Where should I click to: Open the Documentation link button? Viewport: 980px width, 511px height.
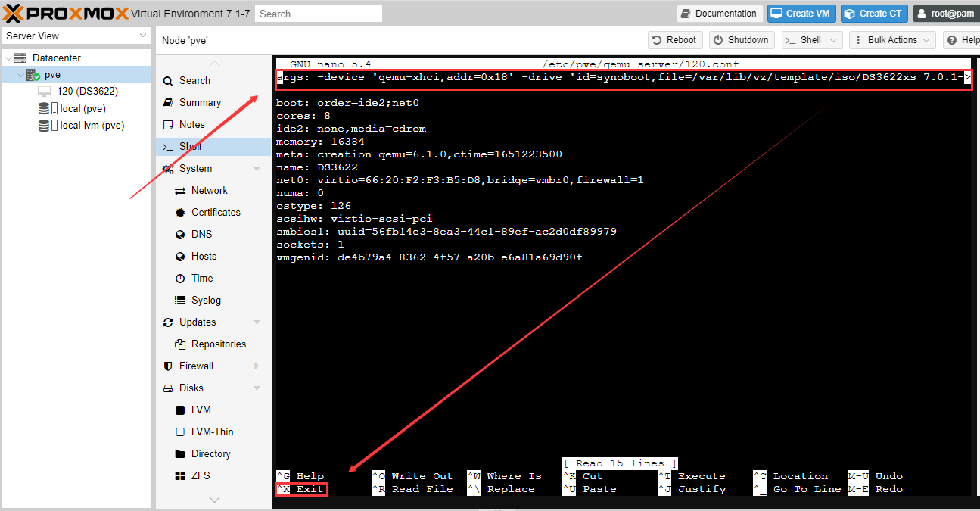pyautogui.click(x=720, y=14)
